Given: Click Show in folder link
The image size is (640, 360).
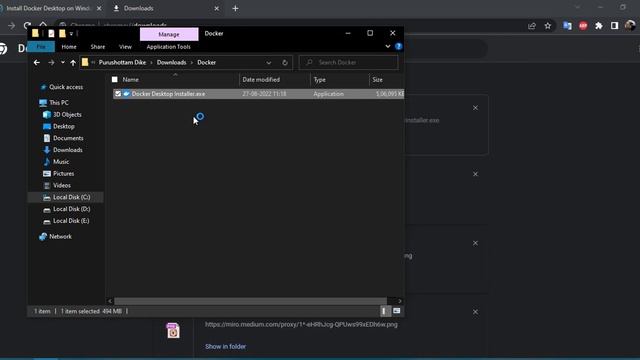Looking at the screenshot, I should pyautogui.click(x=225, y=347).
